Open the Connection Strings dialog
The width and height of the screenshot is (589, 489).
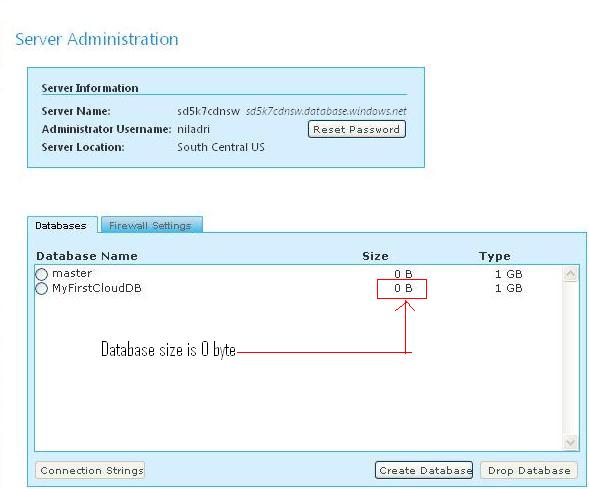90,470
